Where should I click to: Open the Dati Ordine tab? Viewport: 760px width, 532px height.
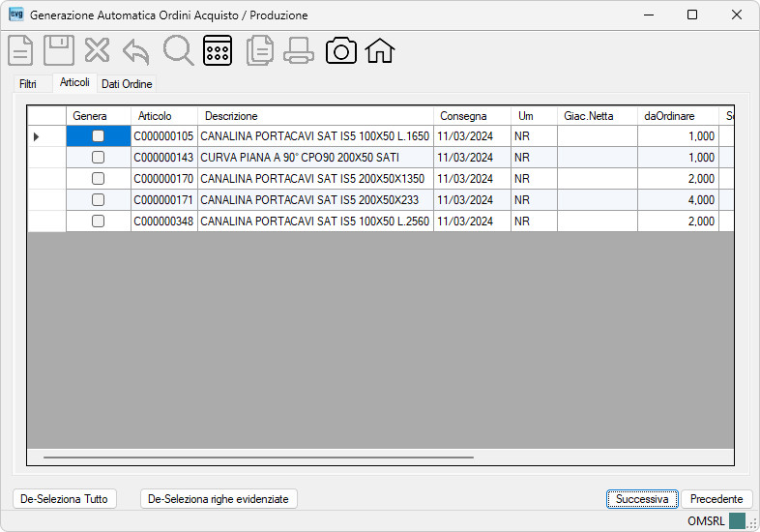[127, 84]
